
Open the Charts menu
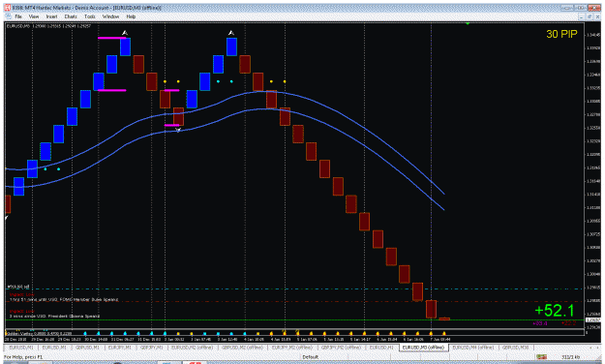click(71, 16)
